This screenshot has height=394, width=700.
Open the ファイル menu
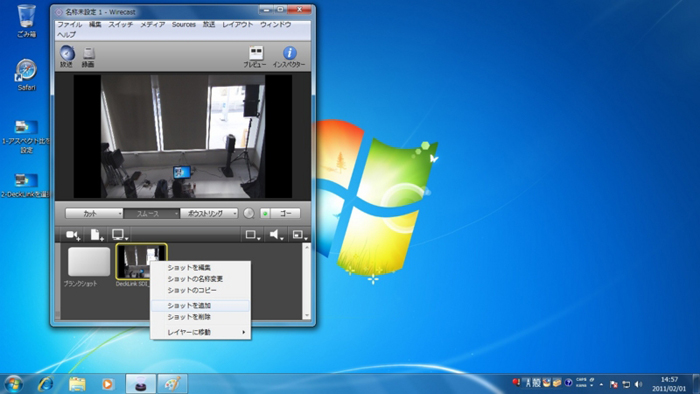[69, 25]
